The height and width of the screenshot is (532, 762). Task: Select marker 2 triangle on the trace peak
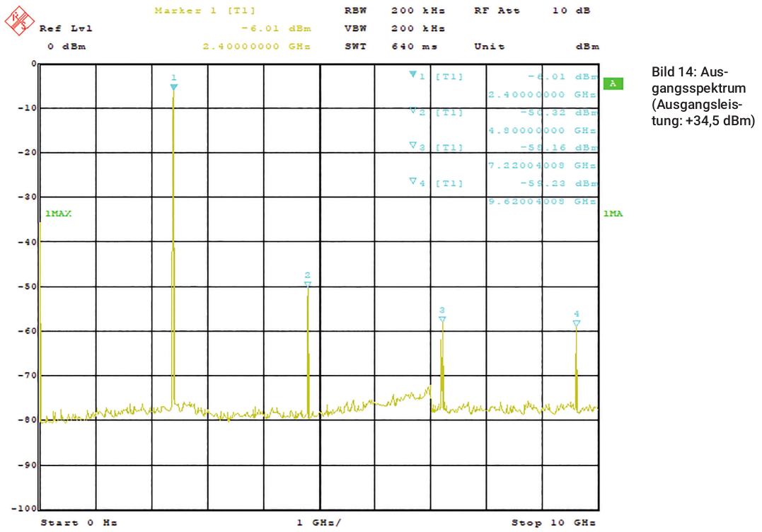[x=307, y=284]
